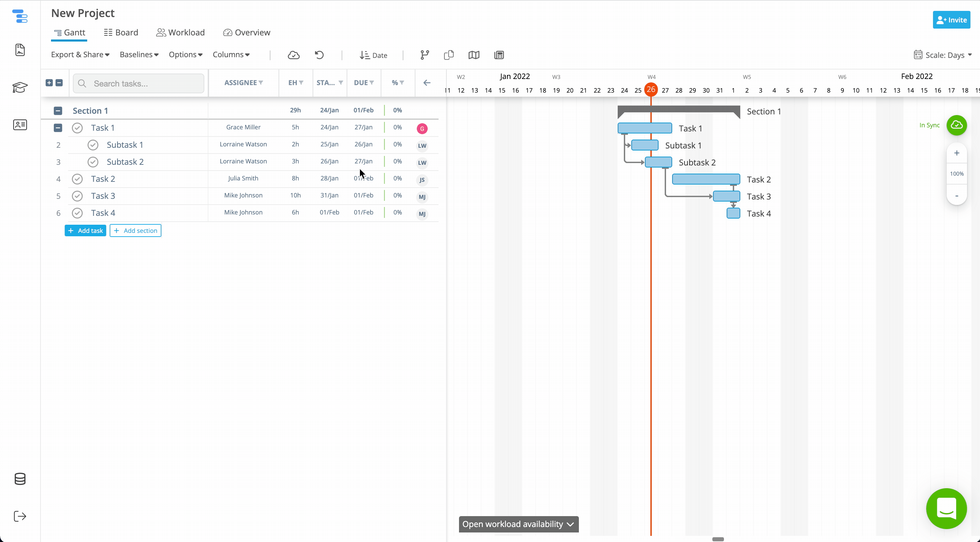The image size is (980, 542).
Task: Check off Task 4 as done
Action: coord(77,213)
